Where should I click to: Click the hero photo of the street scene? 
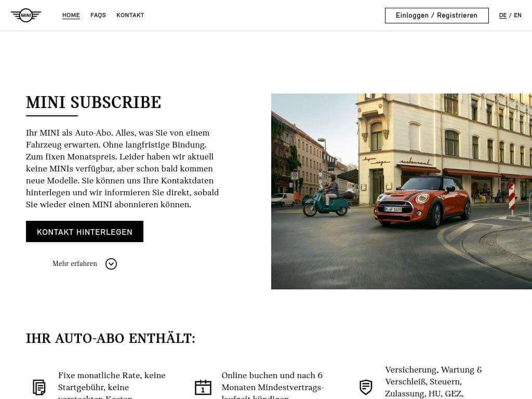click(x=401, y=191)
